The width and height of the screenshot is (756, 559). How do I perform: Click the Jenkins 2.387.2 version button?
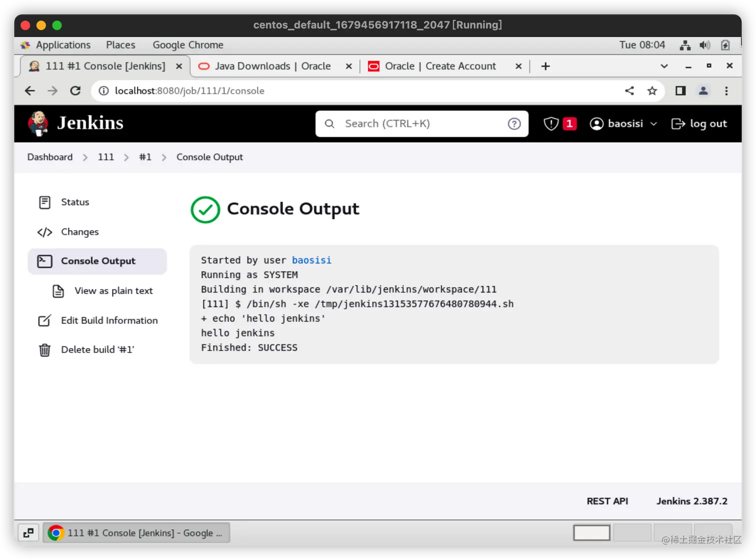click(x=692, y=501)
